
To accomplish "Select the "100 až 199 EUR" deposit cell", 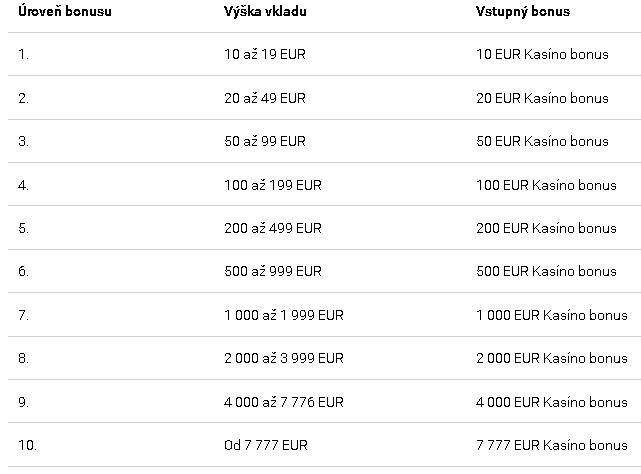I will click(273, 185).
